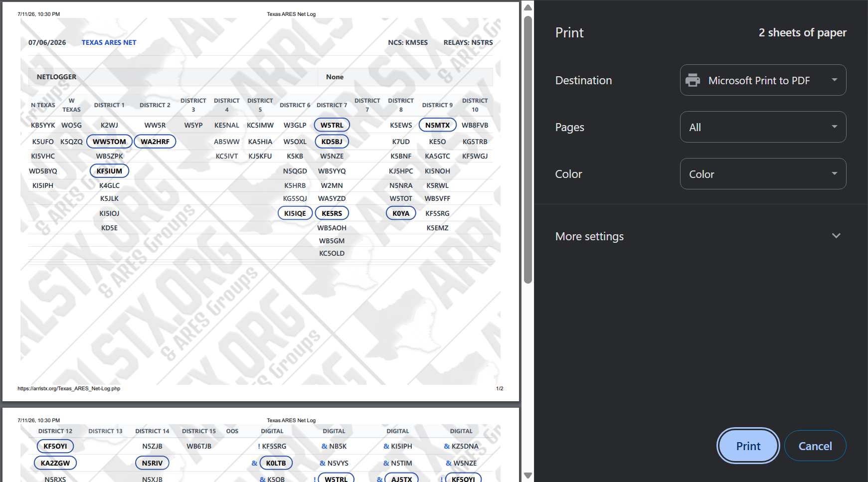Click the circled callsign KD5BJ
Image resolution: width=868 pixels, height=482 pixels.
click(x=332, y=142)
